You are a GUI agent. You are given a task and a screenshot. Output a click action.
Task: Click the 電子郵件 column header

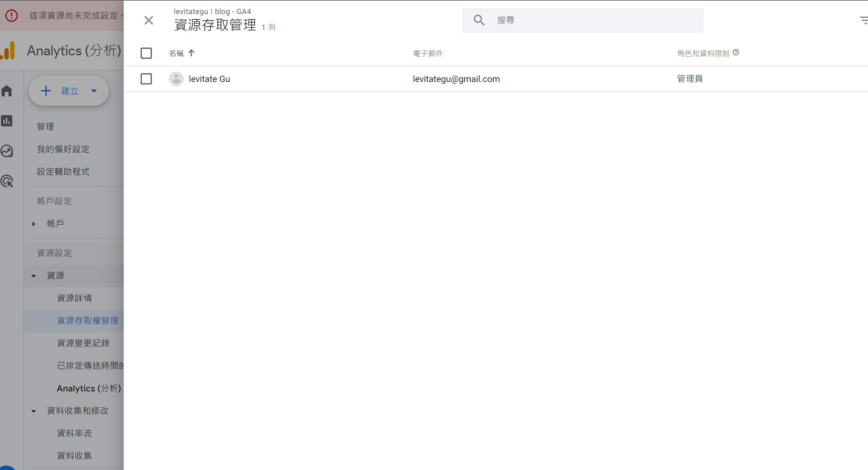[x=428, y=53]
